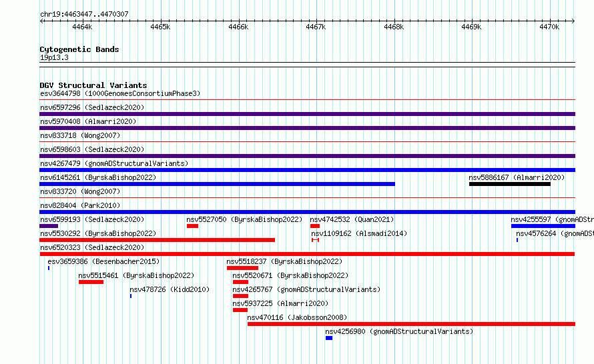Click the black bar under nsv5886167
The width and height of the screenshot is (594, 364).
[510, 184]
